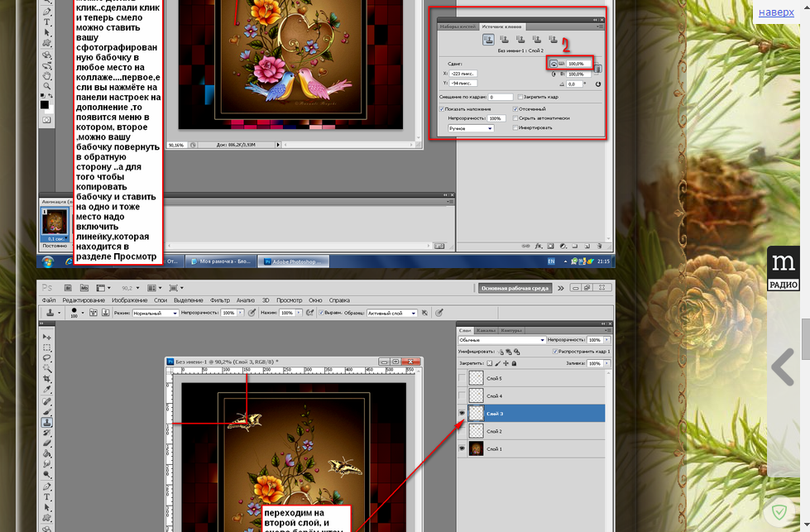
Task: Click ignore adjustment layers icon after Образец dropdown
Action: [x=424, y=313]
